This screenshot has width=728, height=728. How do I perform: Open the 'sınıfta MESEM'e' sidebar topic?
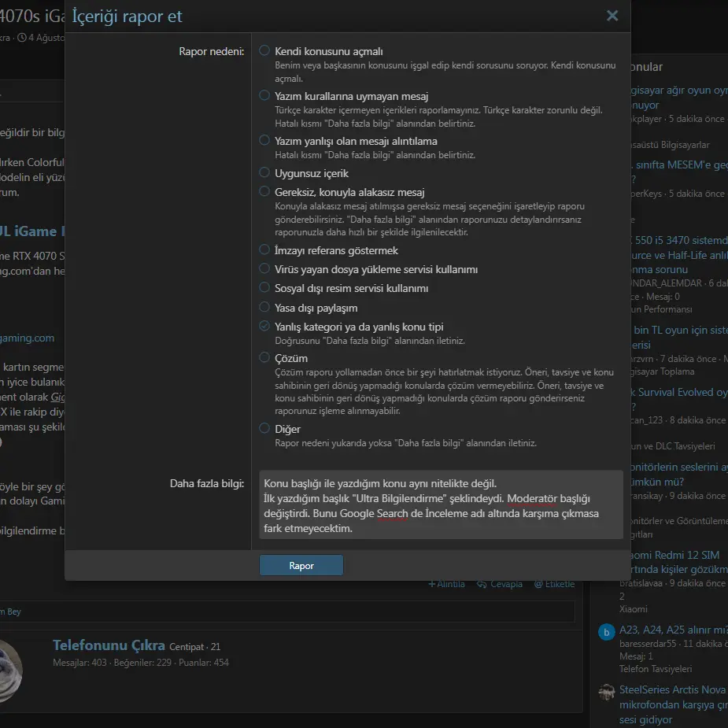point(678,172)
